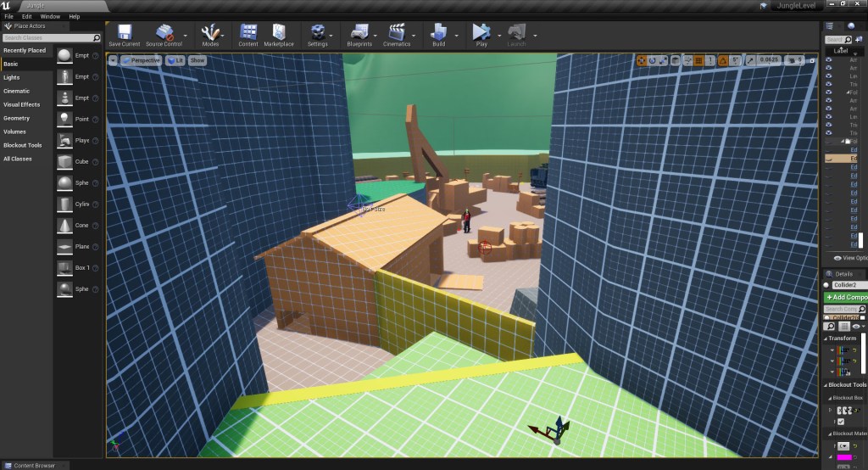Open the Content browser icon
868x470 pixels.
[248, 34]
